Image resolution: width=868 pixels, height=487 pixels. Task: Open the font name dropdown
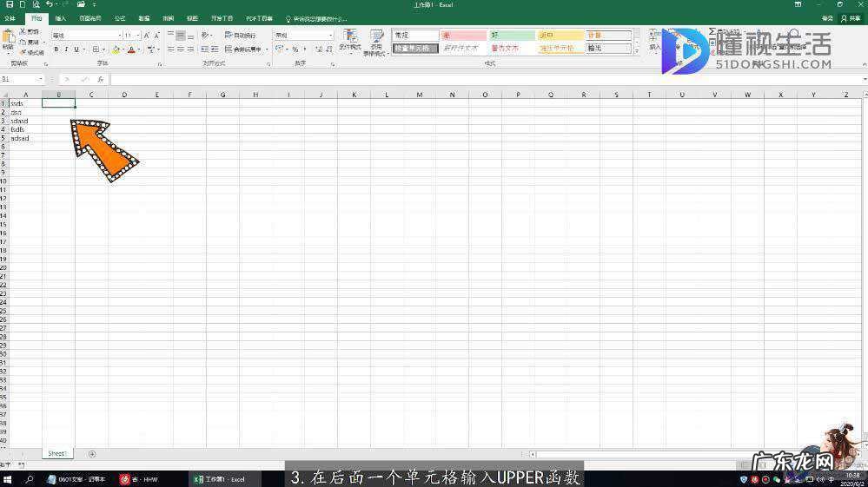pos(120,36)
